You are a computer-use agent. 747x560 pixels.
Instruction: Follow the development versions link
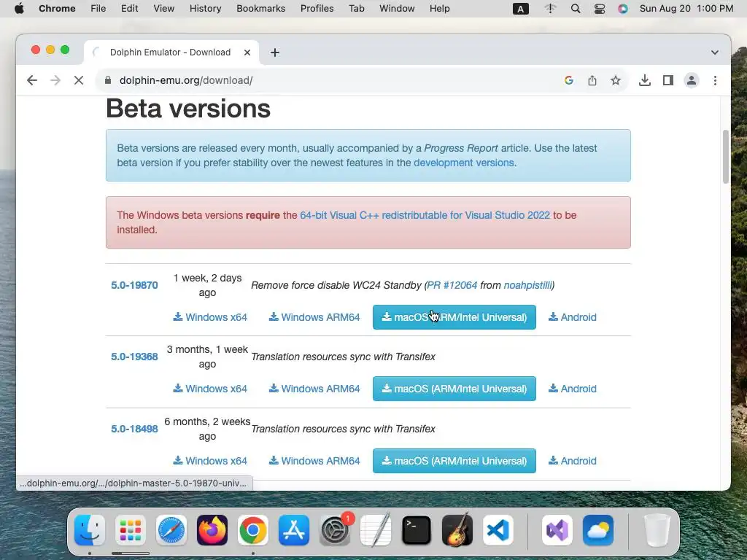(463, 163)
